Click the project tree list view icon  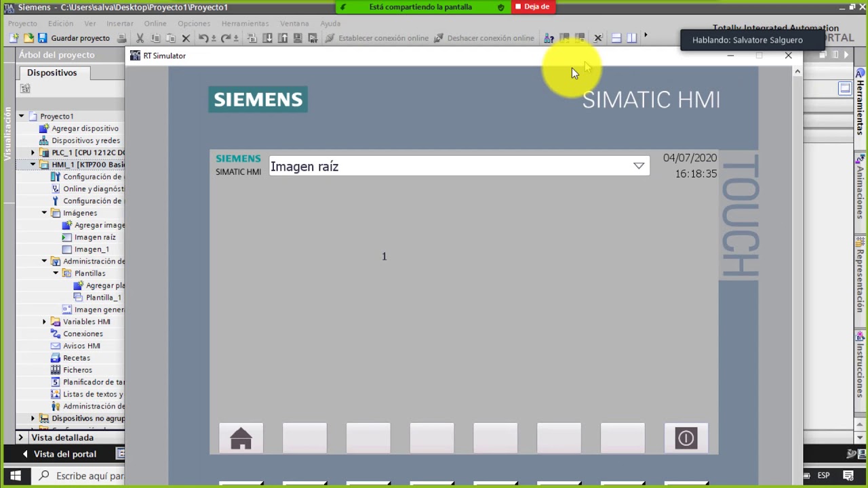pyautogui.click(x=25, y=88)
